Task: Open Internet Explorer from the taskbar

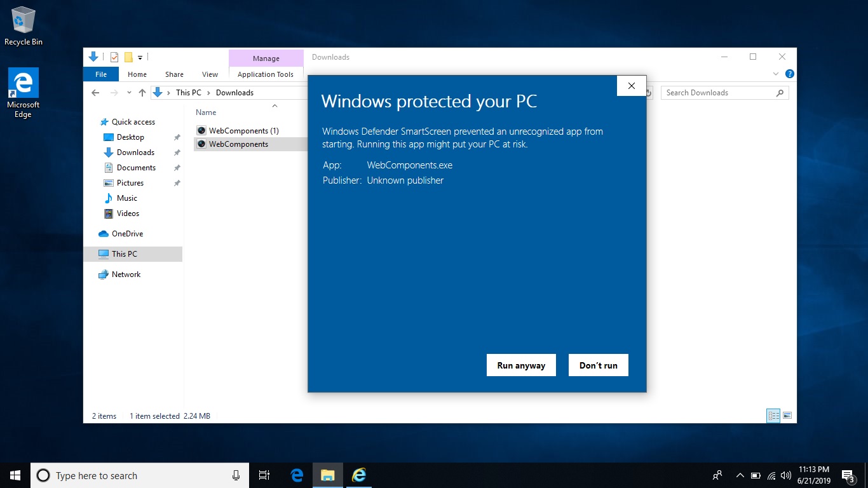Action: pyautogui.click(x=359, y=475)
